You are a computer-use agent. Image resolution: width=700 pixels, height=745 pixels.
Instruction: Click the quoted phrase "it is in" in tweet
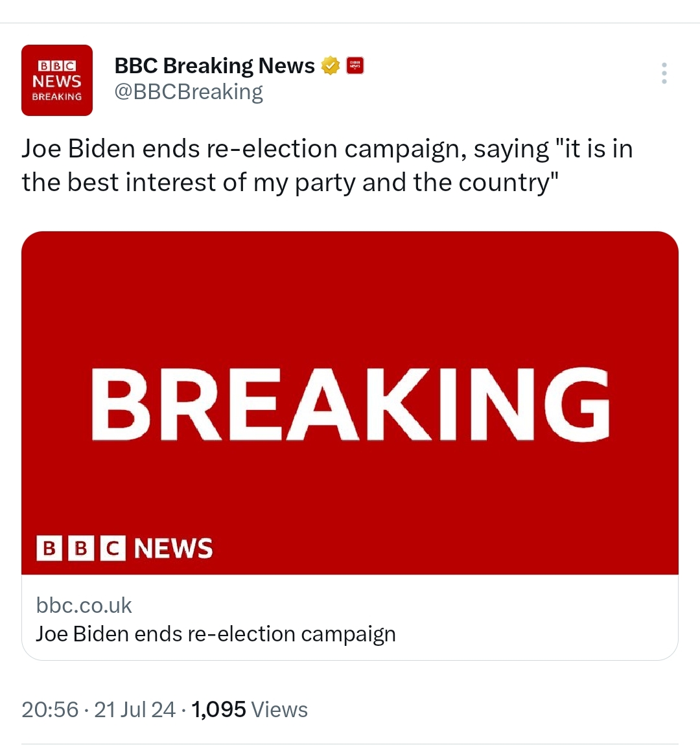point(594,149)
